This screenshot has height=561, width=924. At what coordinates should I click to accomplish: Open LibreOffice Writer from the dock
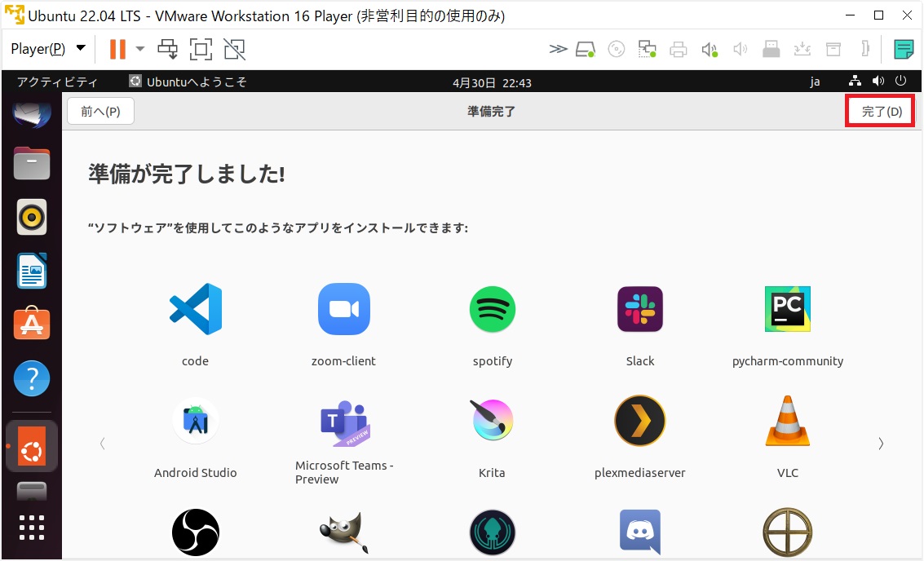32,271
